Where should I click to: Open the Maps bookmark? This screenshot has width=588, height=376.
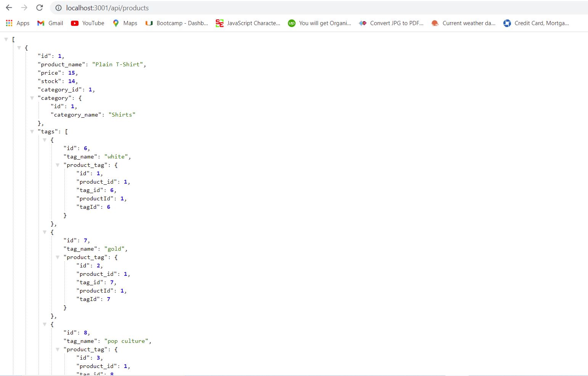(x=124, y=23)
